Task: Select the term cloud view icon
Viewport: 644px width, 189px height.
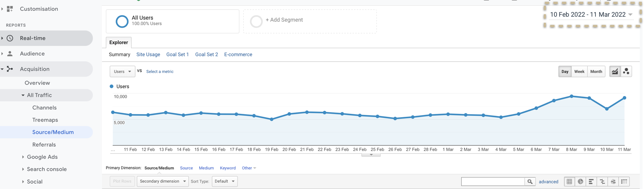Action: pos(613,182)
